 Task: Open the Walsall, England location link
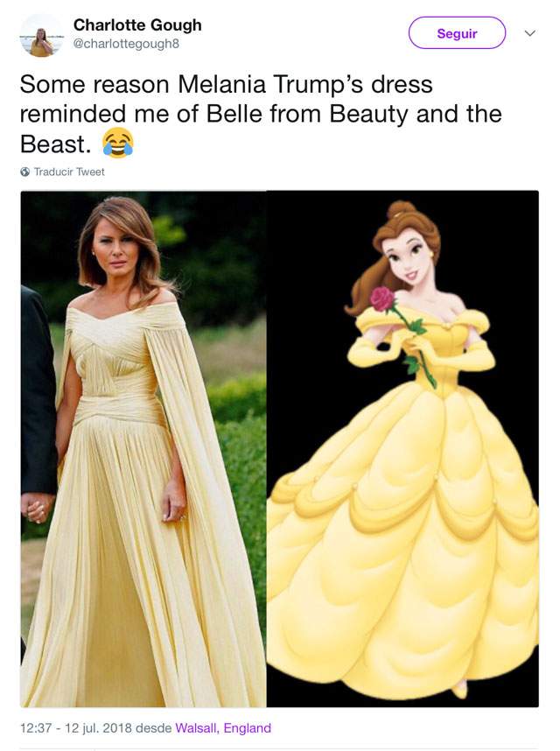pyautogui.click(x=223, y=728)
